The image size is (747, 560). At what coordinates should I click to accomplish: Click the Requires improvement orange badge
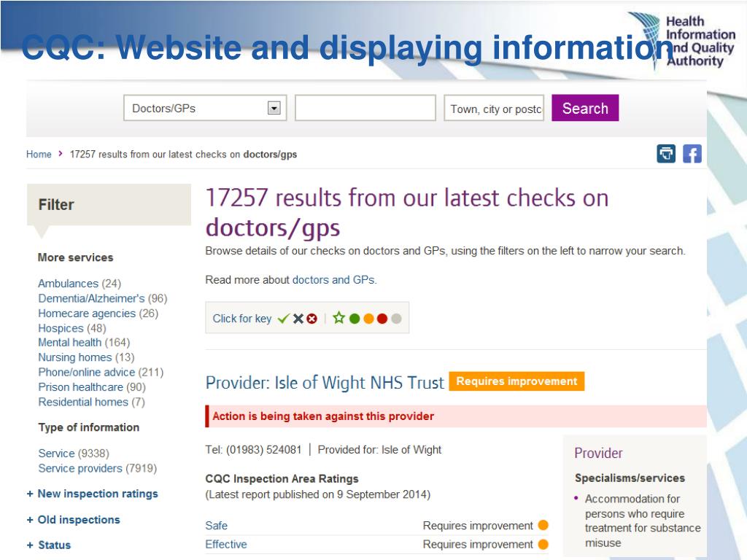[516, 381]
